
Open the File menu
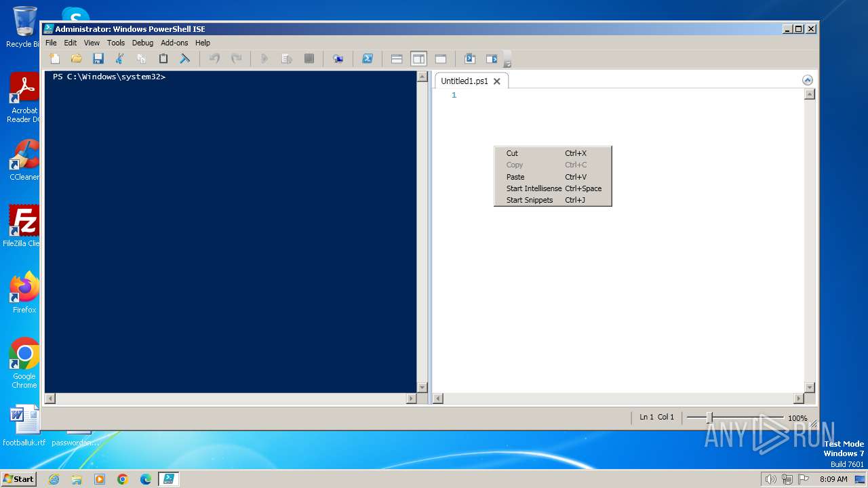click(51, 43)
